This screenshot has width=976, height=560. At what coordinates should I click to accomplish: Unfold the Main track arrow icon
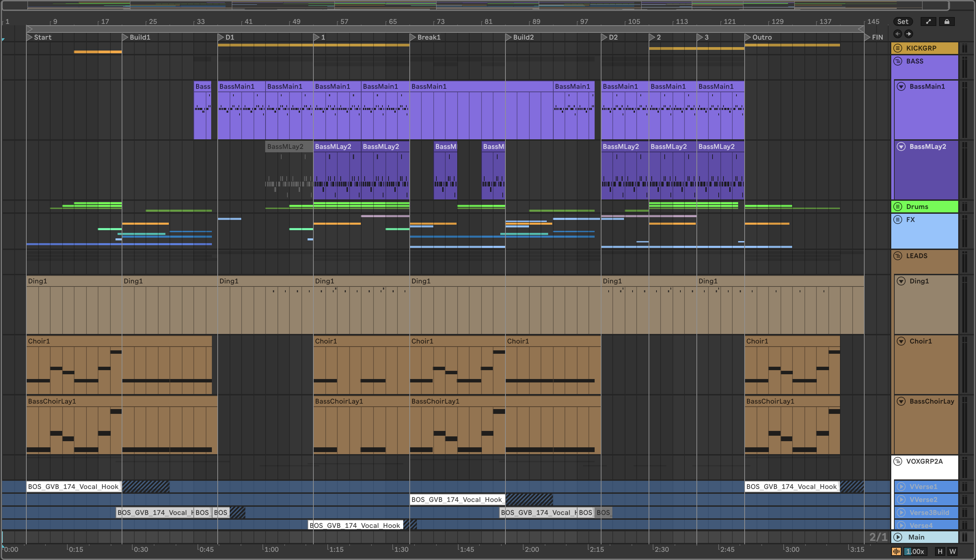pyautogui.click(x=898, y=537)
